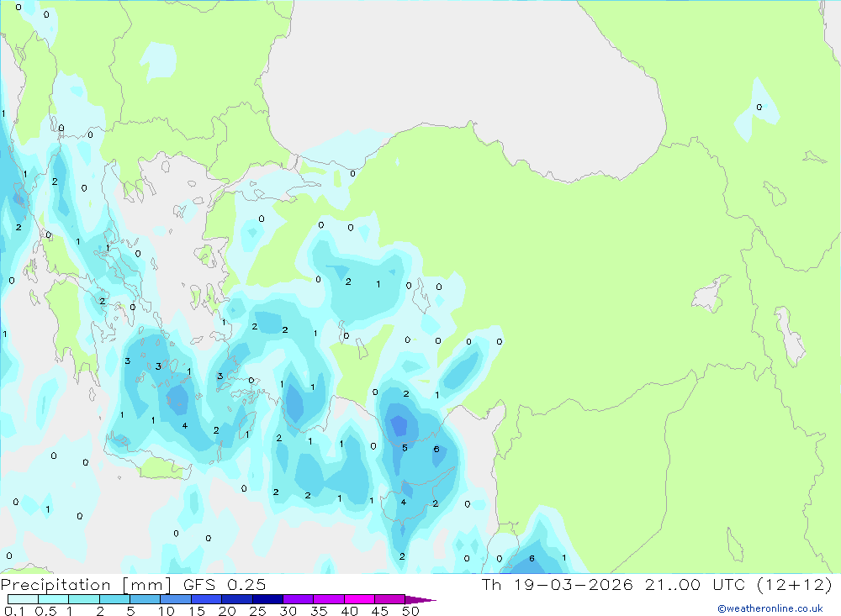
Task: Click legend scale label '45'
Action: tap(380, 611)
